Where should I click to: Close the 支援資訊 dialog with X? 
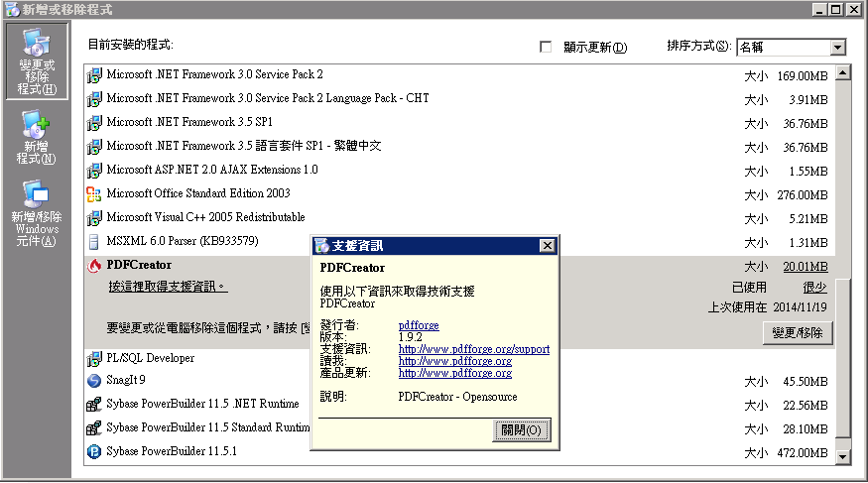coord(547,246)
